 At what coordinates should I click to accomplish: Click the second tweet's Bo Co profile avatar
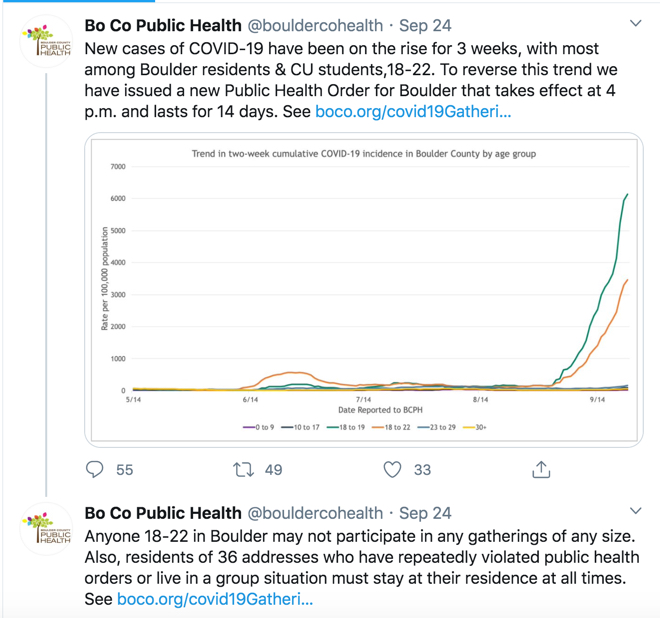[x=46, y=529]
